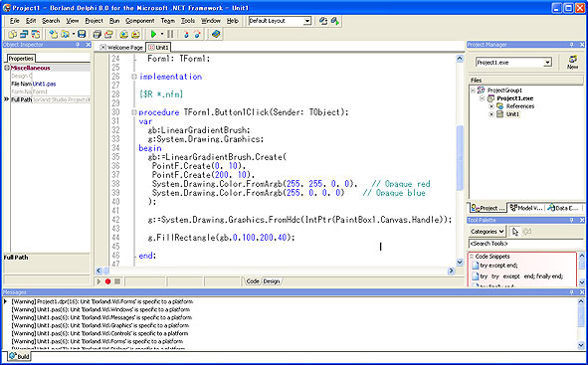This screenshot has width=588, height=365.
Task: Click the New Items toolbar icon
Action: [x=54, y=34]
